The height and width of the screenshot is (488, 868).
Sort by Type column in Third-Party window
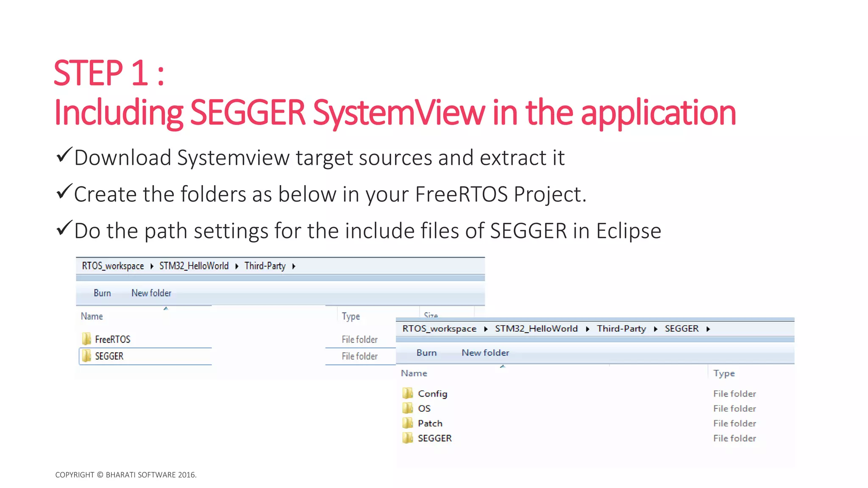tap(351, 316)
